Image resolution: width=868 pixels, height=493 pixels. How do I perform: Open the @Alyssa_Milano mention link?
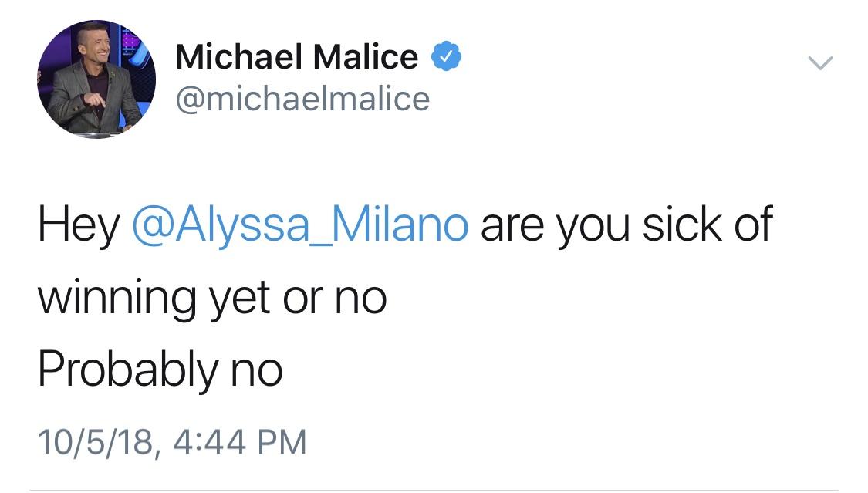(x=300, y=225)
